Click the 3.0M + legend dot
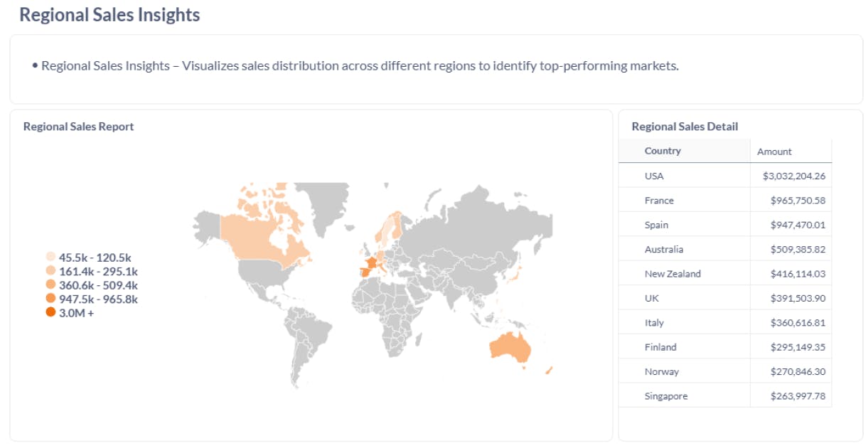Screen dimensions: 868x446 pos(50,312)
